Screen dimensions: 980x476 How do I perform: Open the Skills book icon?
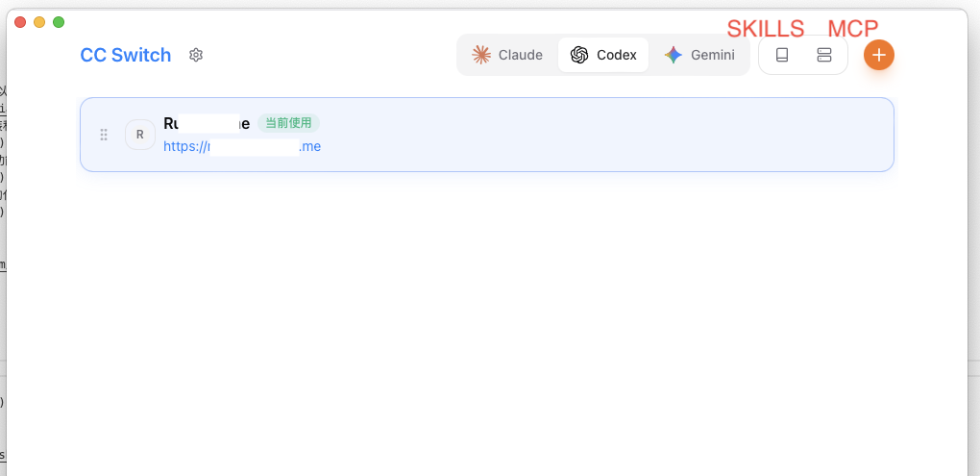coord(782,55)
